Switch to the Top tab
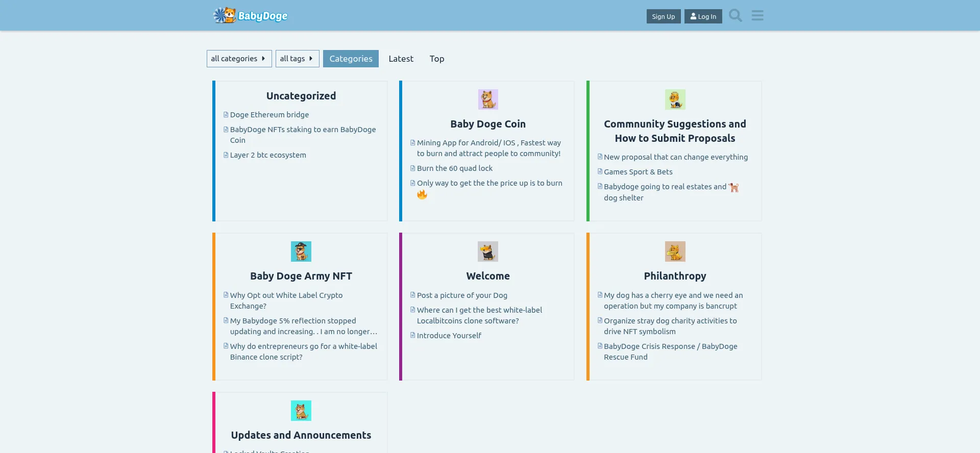980x453 pixels. (436, 59)
